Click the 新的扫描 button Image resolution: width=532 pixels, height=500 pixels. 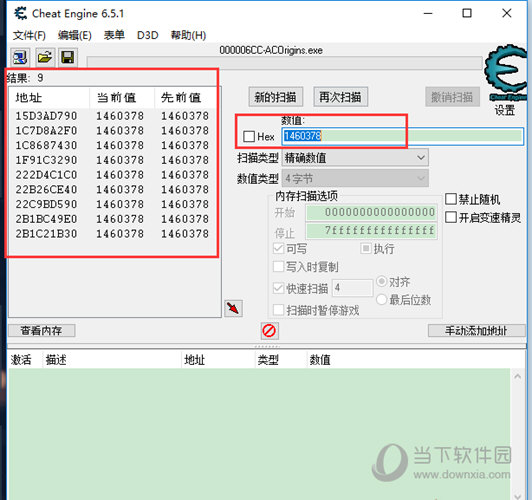tap(276, 97)
